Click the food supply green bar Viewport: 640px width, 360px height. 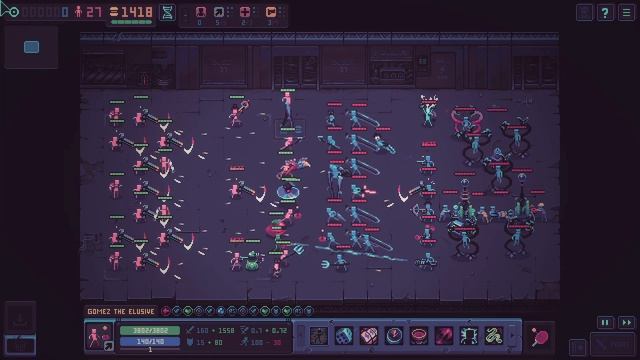(x=131, y=22)
